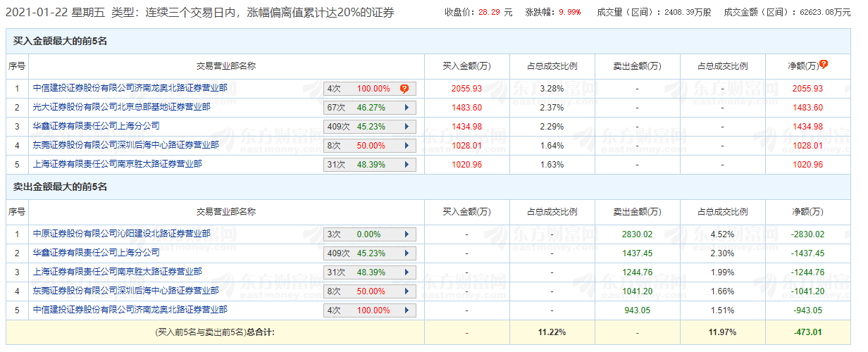
Task: Expand the 67次 46.27% arrow for 光大证券 in the buy list
Action: coord(407,108)
